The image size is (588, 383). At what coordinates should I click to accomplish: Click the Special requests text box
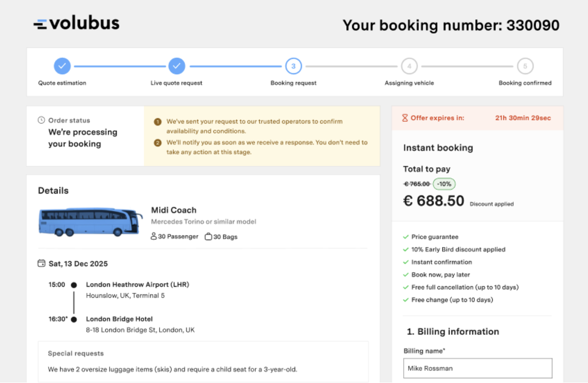(x=203, y=362)
